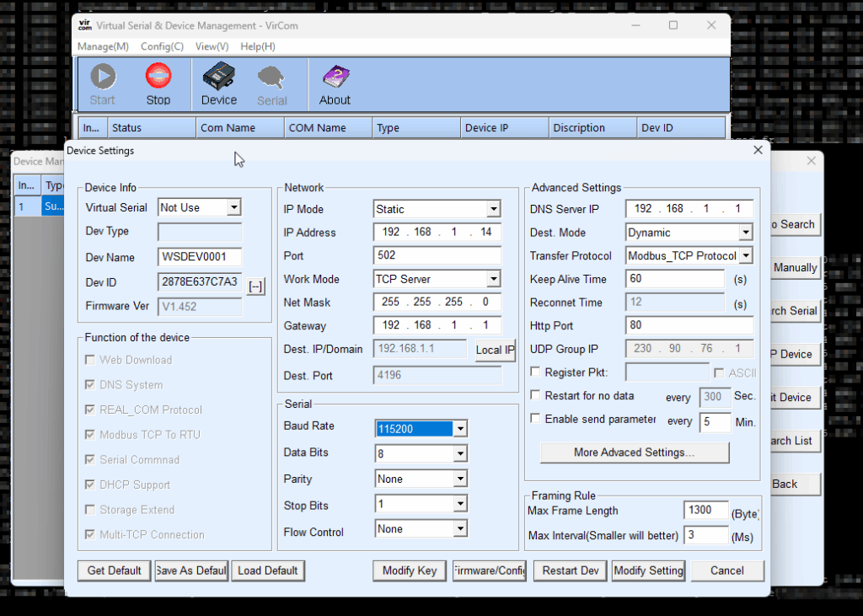The width and height of the screenshot is (863, 616).
Task: Open More Advaced Settings
Action: 635,453
